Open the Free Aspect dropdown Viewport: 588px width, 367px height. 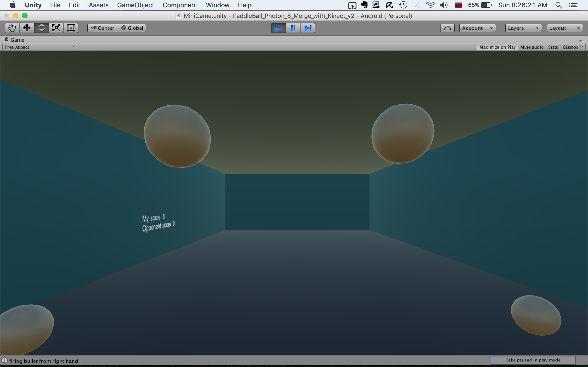pyautogui.click(x=39, y=47)
